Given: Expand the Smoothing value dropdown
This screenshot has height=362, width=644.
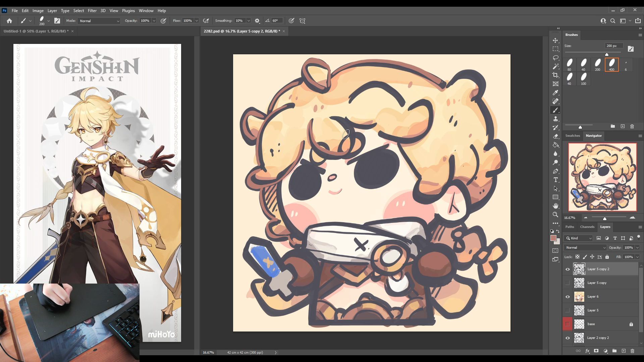Looking at the screenshot, I should [249, 21].
